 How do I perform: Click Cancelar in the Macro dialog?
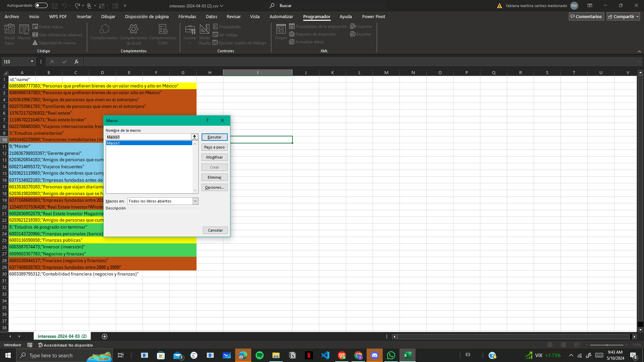tap(215, 230)
